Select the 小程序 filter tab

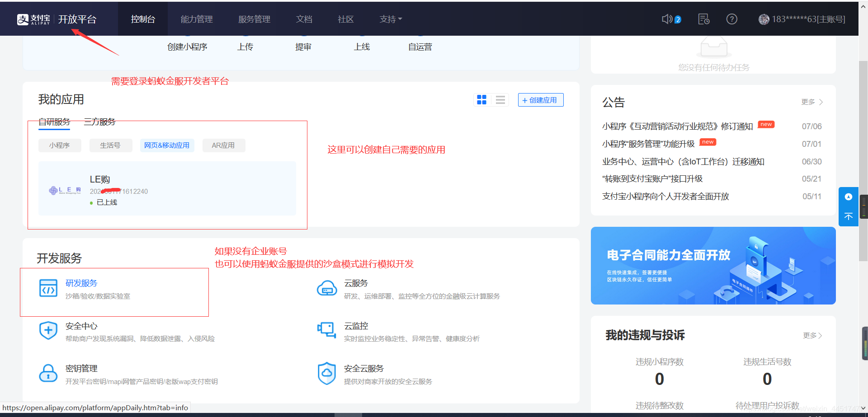[60, 145]
